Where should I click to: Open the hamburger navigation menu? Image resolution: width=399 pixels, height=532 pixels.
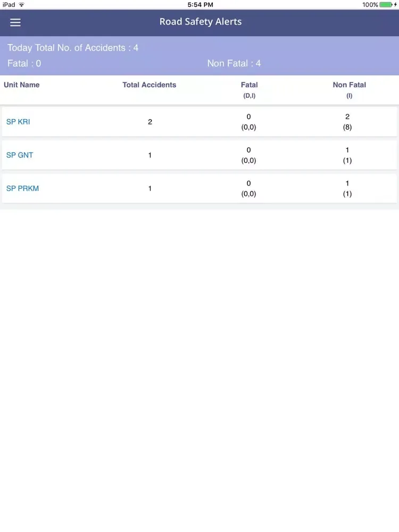coord(15,22)
